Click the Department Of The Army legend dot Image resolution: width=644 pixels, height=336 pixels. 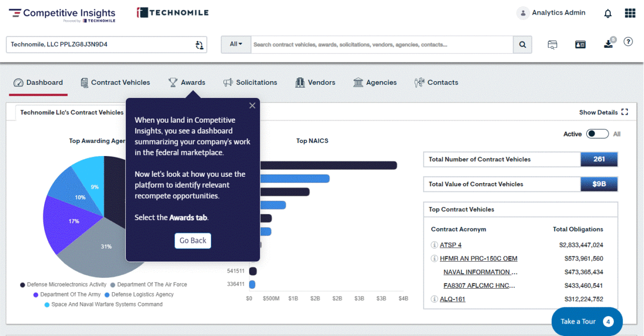[x=36, y=295]
